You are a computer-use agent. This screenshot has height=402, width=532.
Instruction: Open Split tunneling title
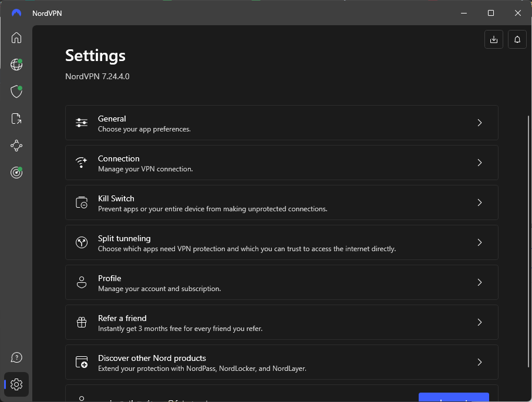(x=124, y=239)
